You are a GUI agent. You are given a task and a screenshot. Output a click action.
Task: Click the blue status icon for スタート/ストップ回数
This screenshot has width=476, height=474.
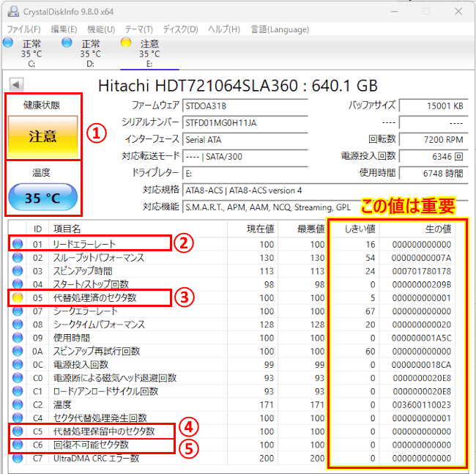18,284
